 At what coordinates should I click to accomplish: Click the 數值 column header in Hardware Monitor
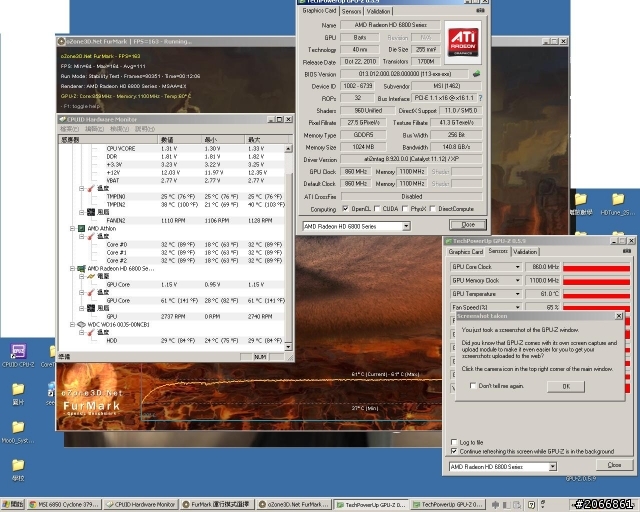[x=179, y=140]
